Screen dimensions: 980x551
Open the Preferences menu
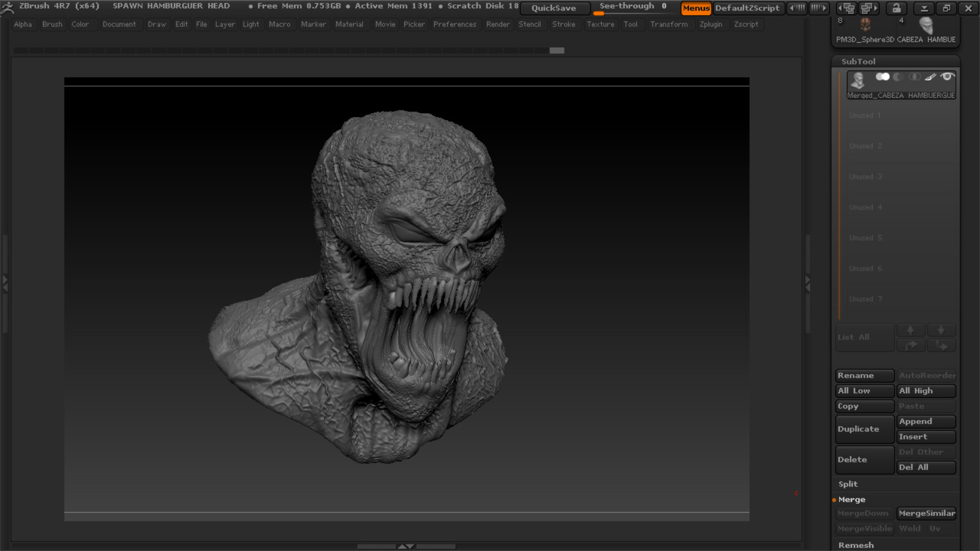pos(455,24)
